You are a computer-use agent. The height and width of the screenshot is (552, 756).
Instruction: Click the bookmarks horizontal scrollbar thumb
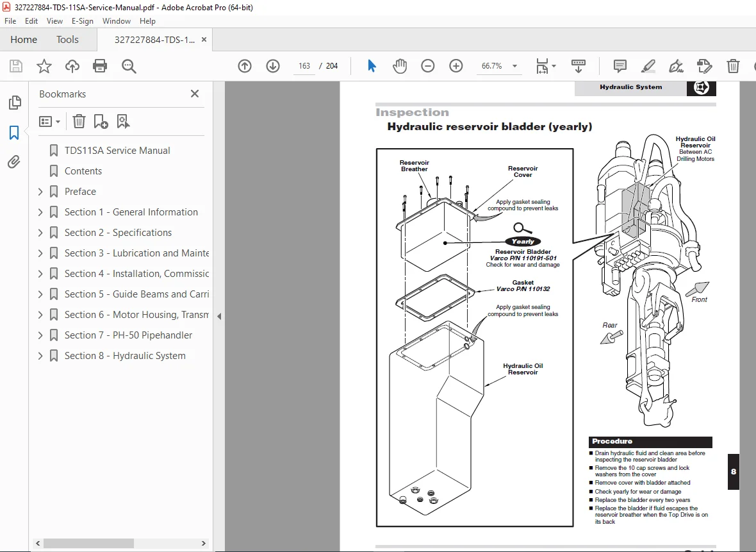(x=88, y=543)
